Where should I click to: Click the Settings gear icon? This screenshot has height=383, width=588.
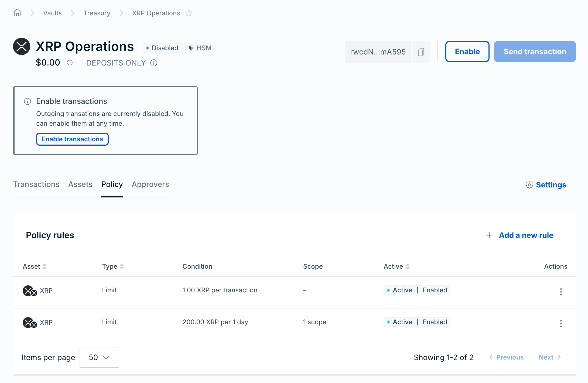click(529, 185)
